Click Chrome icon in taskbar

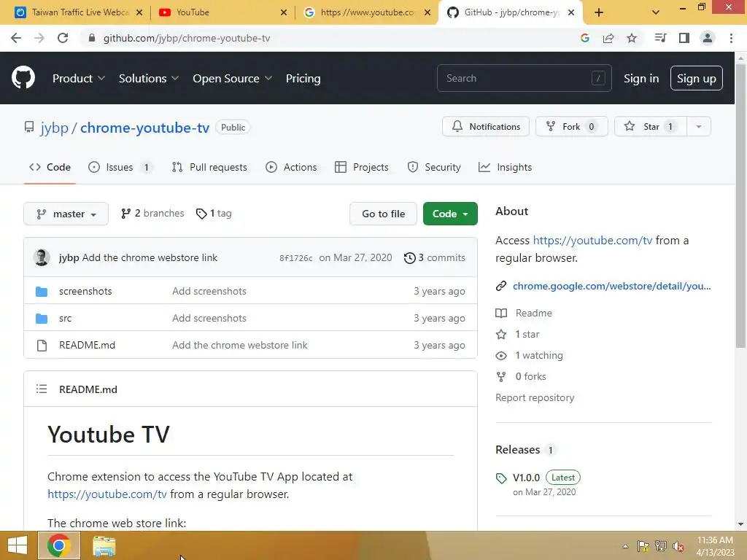point(59,545)
